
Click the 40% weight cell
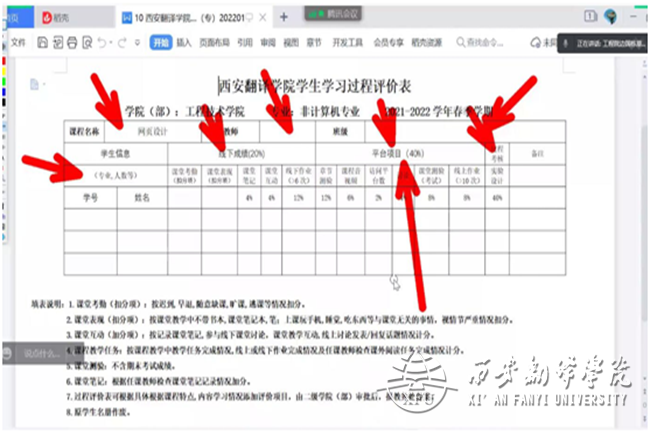click(x=497, y=198)
